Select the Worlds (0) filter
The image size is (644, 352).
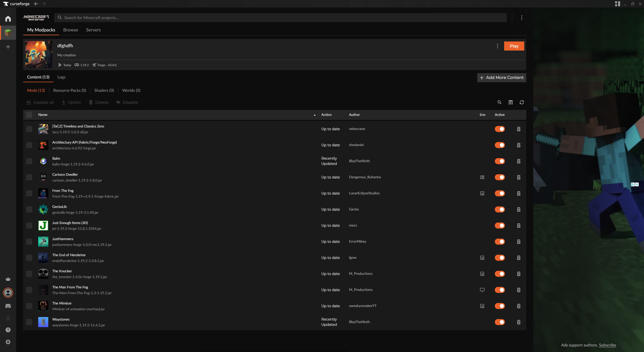coord(131,91)
